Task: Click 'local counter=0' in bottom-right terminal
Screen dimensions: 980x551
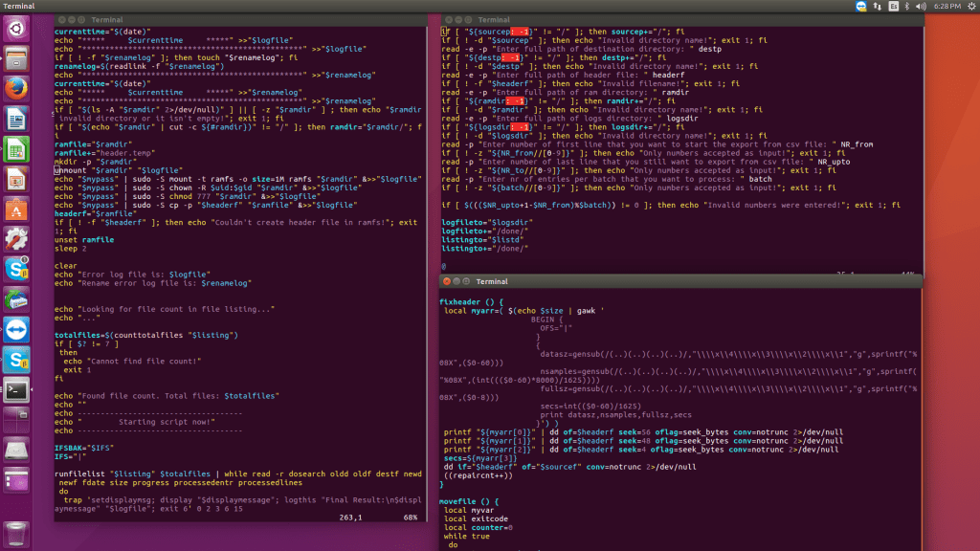Action: click(479, 528)
